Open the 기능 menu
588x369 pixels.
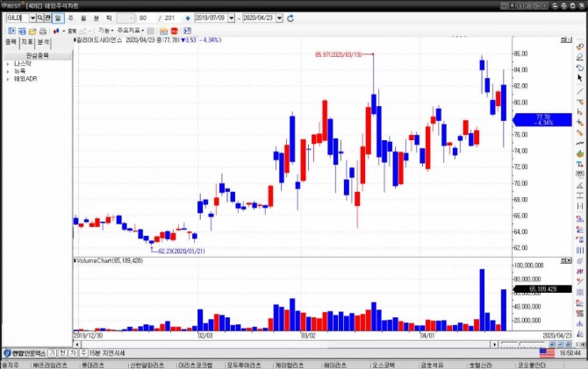[105, 31]
